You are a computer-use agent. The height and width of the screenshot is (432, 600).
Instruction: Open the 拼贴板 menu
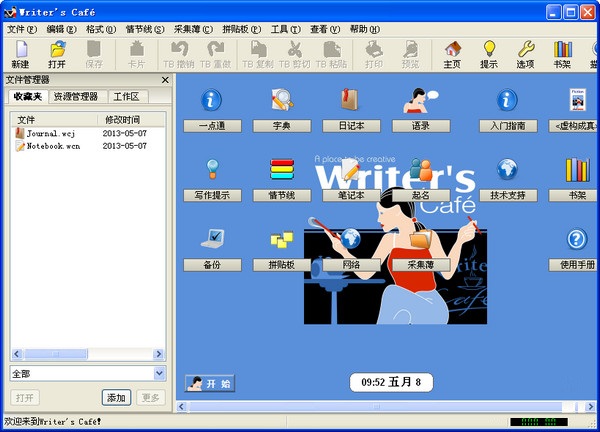tap(241, 29)
